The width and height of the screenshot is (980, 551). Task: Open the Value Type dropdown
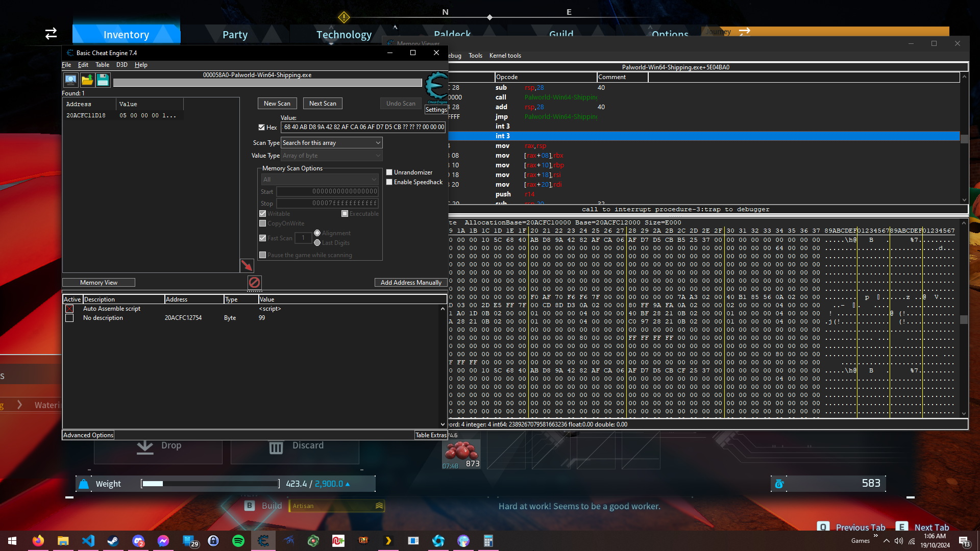click(332, 156)
